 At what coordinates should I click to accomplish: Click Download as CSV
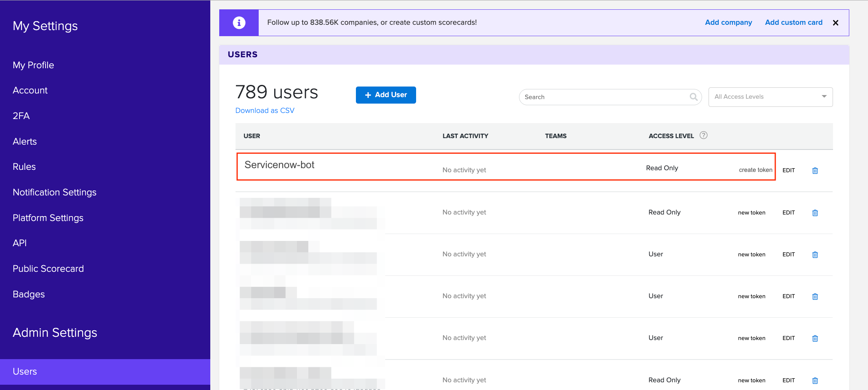264,110
